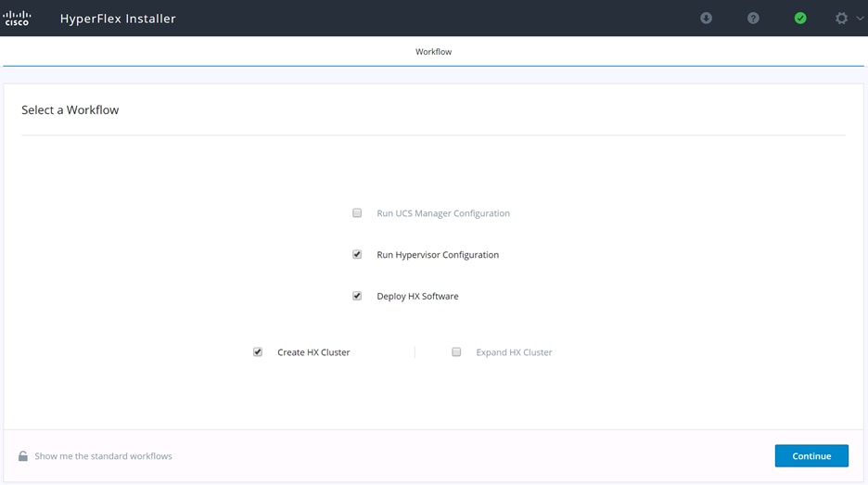Click the Continue button
The width and height of the screenshot is (868, 485).
(811, 455)
